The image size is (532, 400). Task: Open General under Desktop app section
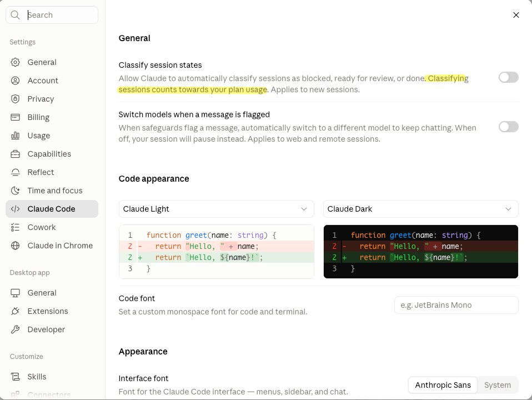coord(52,293)
